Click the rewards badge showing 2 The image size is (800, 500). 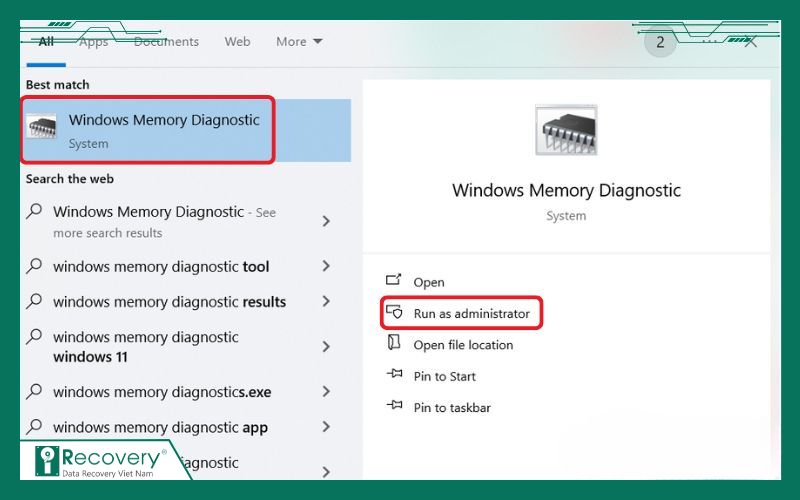[660, 42]
